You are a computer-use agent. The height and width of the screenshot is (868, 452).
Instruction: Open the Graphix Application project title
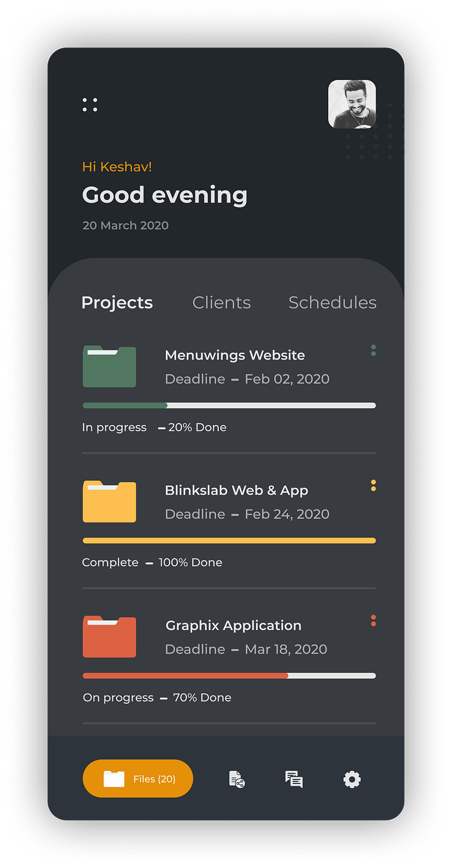tap(234, 626)
